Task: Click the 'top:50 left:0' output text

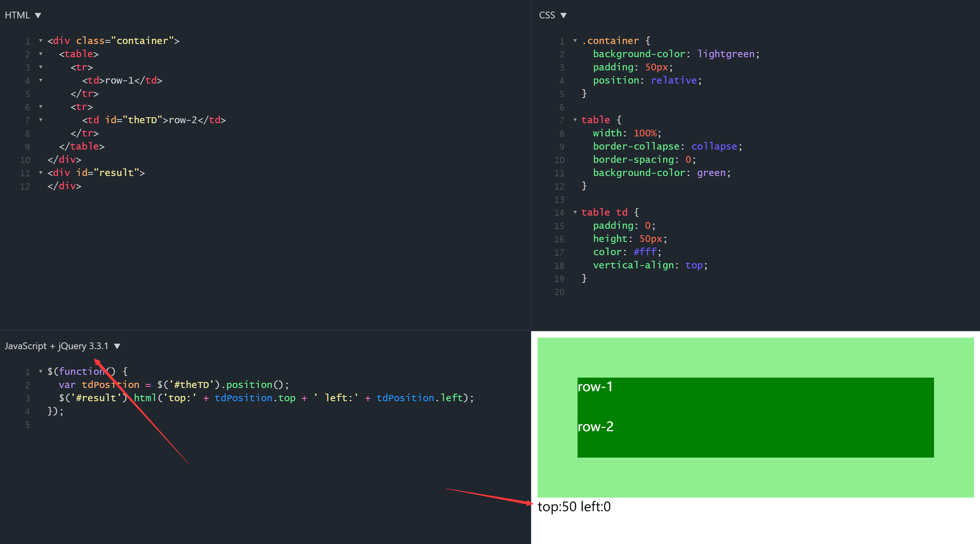Action: (x=574, y=507)
